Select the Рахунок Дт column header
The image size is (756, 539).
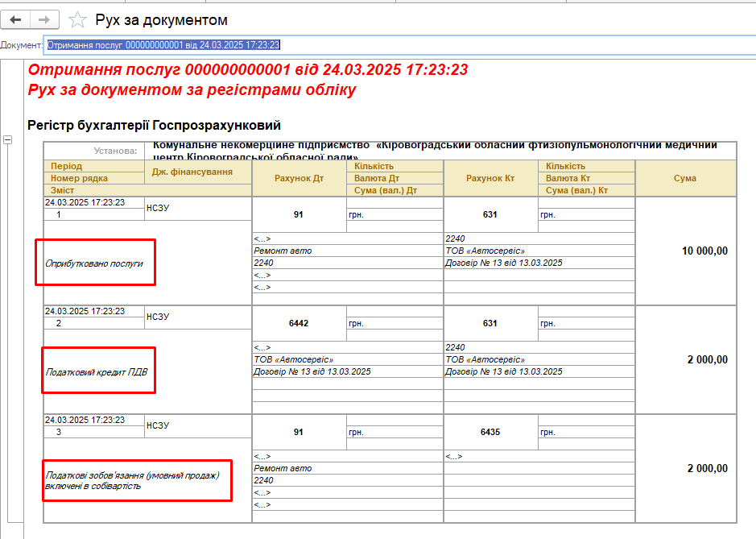(299, 178)
